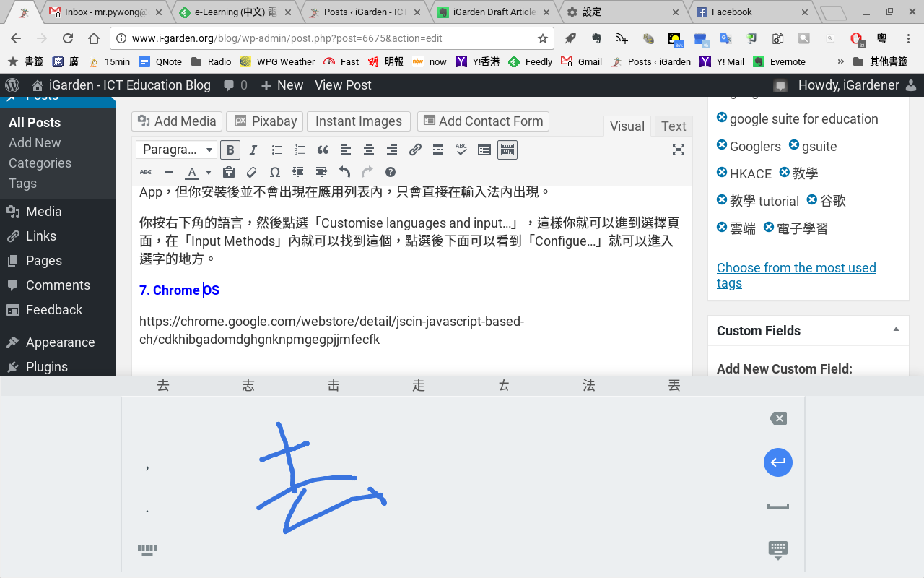Click the Add Media button
924x578 pixels.
pos(177,121)
